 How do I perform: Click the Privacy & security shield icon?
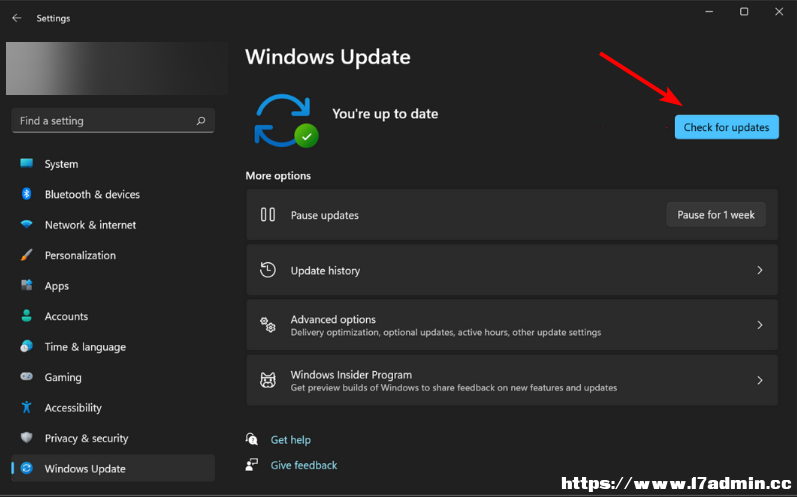[26, 438]
